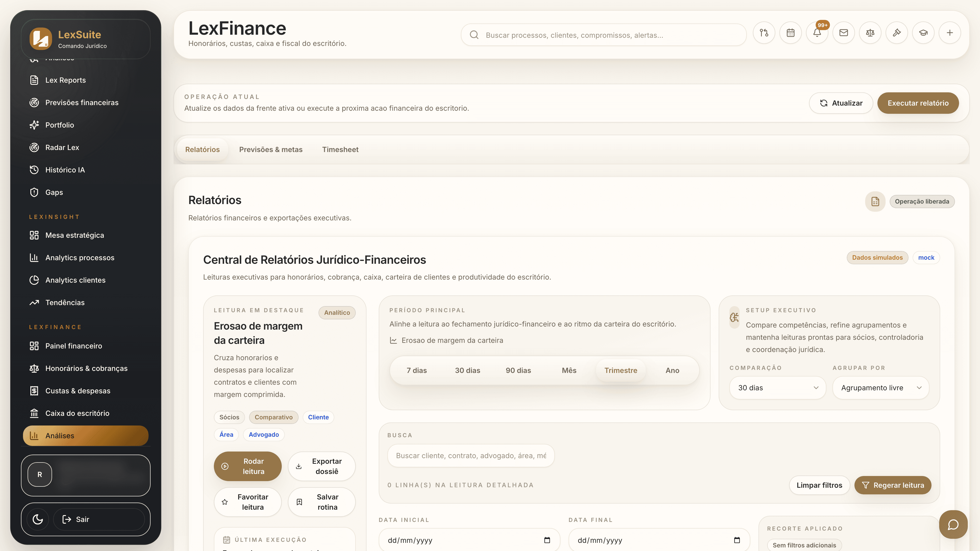980x551 pixels.
Task: Switch to the Previsões & metas tab
Action: (271, 149)
